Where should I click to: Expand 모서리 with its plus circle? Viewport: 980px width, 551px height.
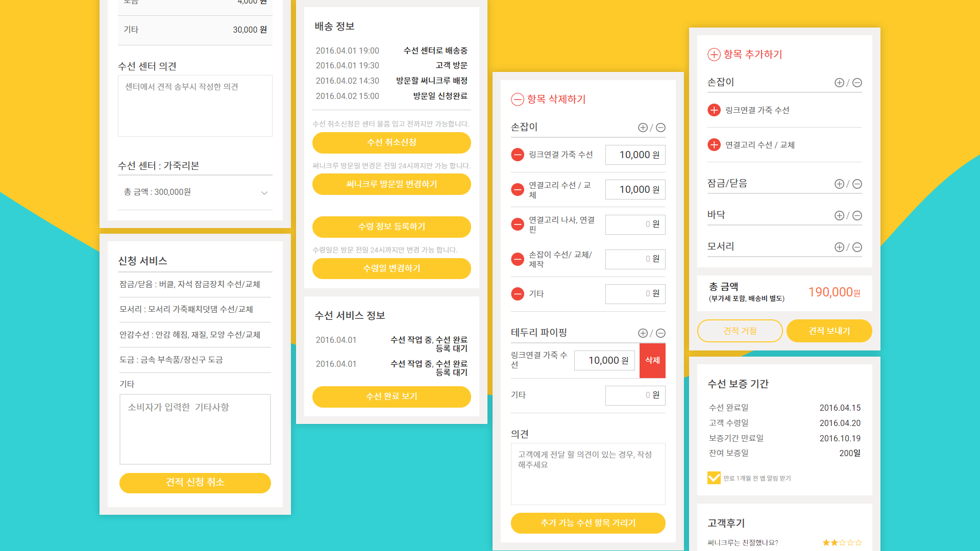tap(839, 247)
